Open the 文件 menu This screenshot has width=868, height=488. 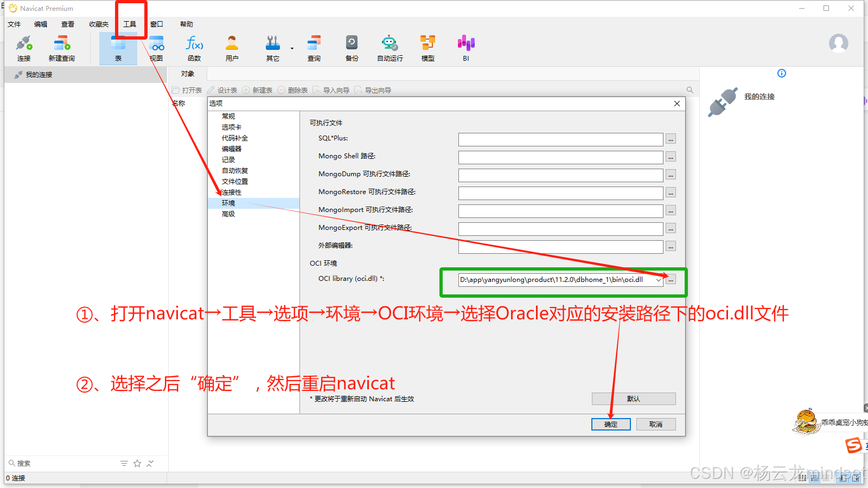(14, 24)
